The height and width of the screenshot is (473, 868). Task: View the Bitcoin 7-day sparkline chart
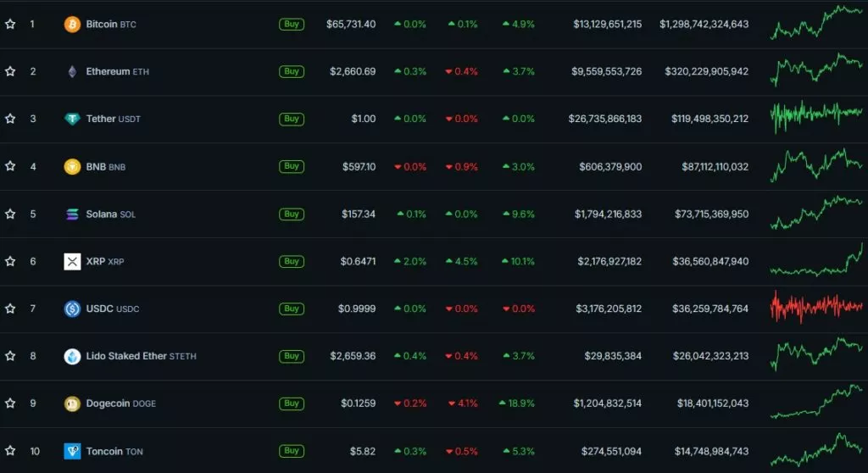click(x=815, y=23)
